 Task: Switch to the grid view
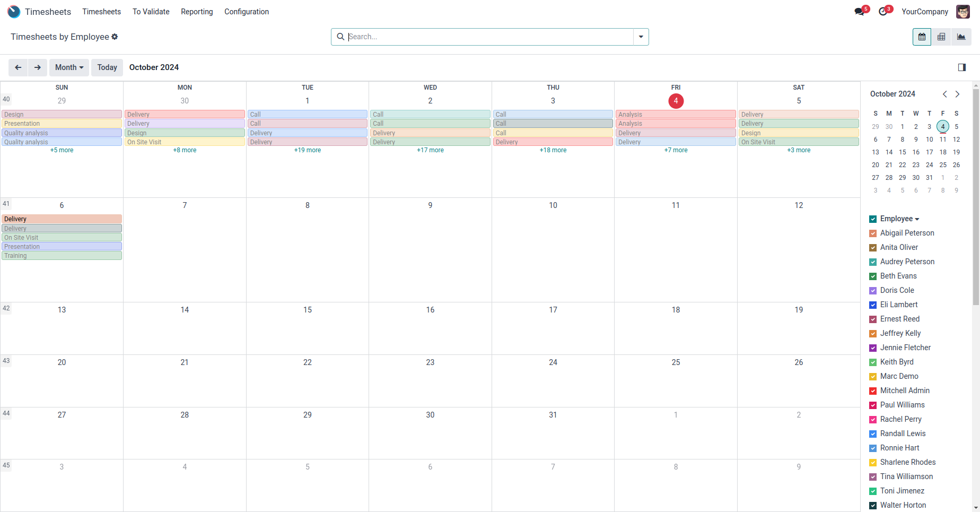coord(941,37)
